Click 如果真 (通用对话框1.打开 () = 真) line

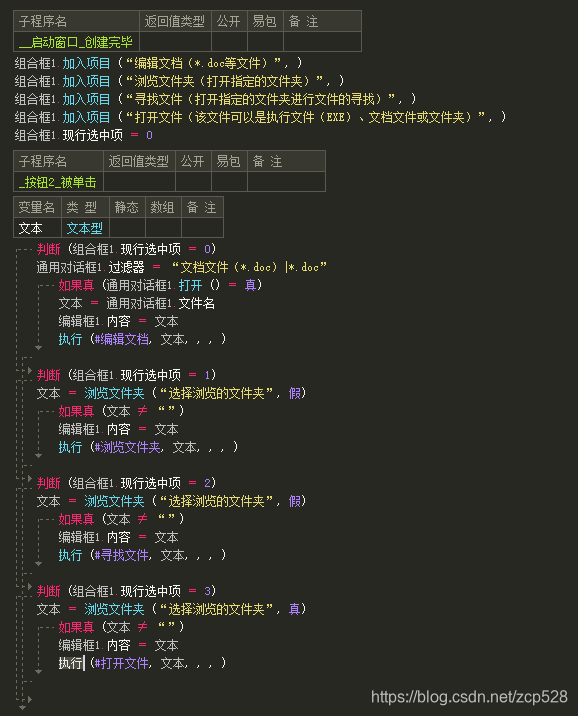tap(160, 285)
